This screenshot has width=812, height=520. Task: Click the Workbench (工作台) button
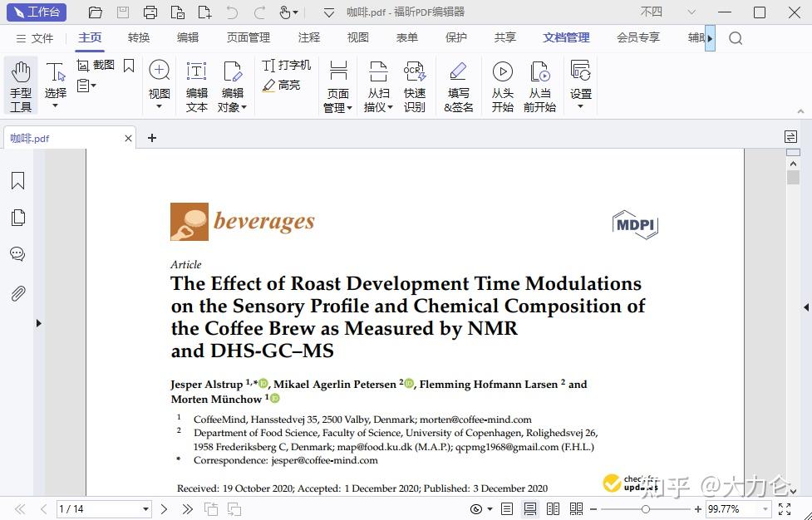coord(37,12)
